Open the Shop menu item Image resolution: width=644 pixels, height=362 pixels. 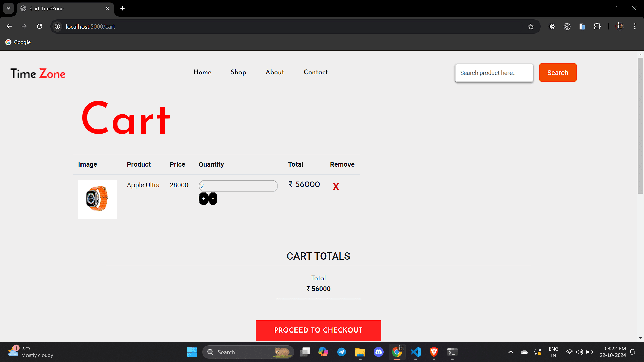coord(238,72)
